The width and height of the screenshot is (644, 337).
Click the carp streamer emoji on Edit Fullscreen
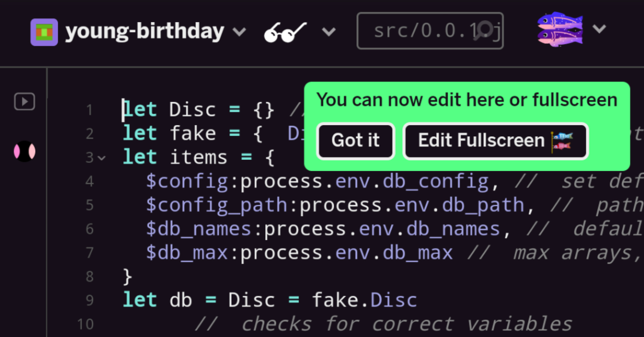pos(562,142)
